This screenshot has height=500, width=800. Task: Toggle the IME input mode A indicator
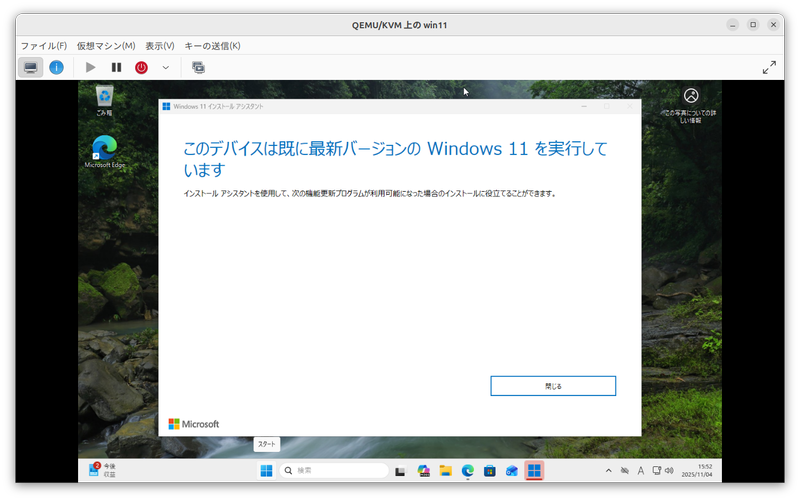click(641, 470)
